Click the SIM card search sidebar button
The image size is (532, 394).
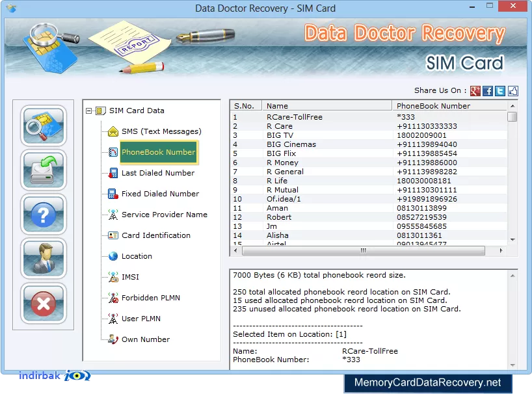43,125
